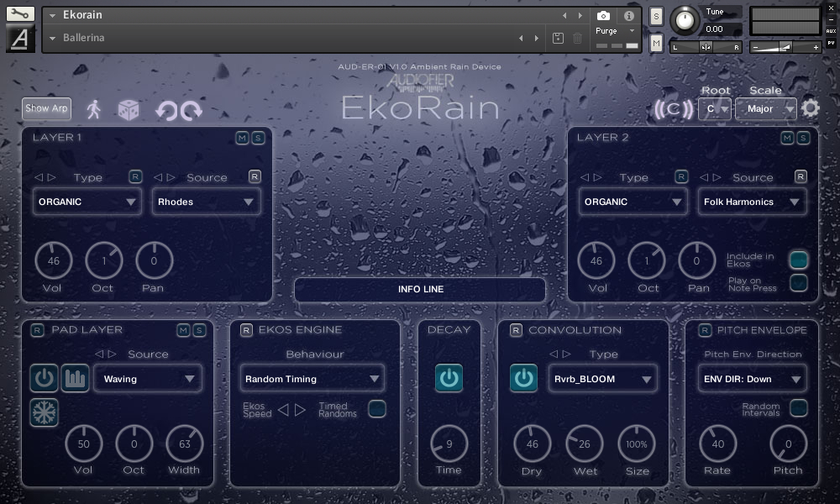Mute Layer 1 with the M button
This screenshot has width=840, height=504.
tap(242, 139)
